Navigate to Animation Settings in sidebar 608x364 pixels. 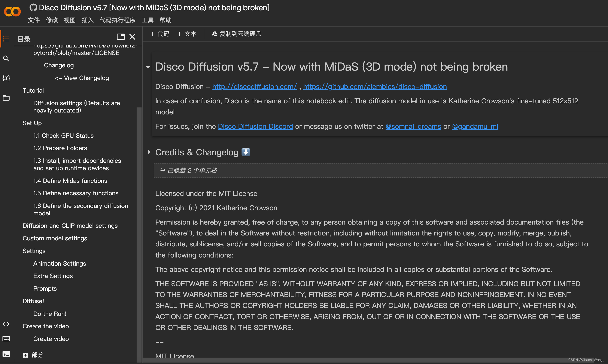click(60, 263)
